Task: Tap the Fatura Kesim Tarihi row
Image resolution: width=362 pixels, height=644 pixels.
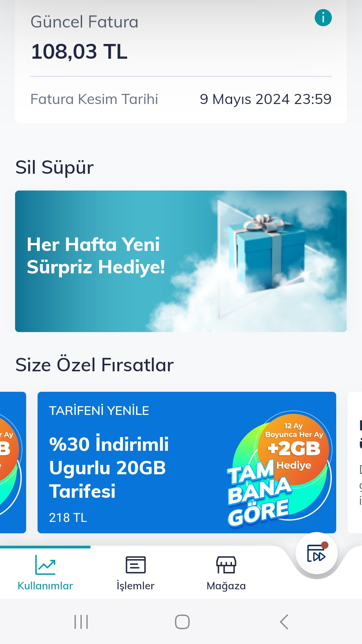Action: 181,99
